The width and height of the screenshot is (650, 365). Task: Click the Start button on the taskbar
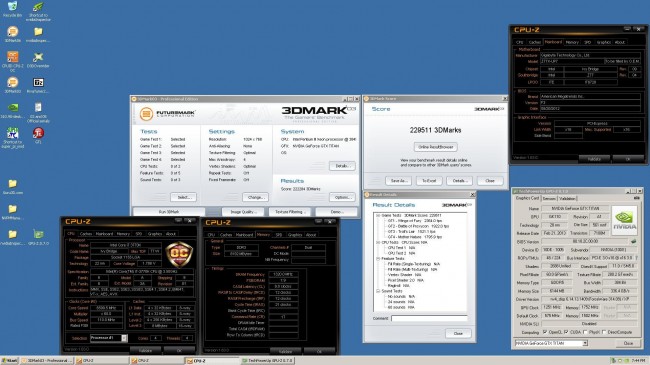(10, 360)
